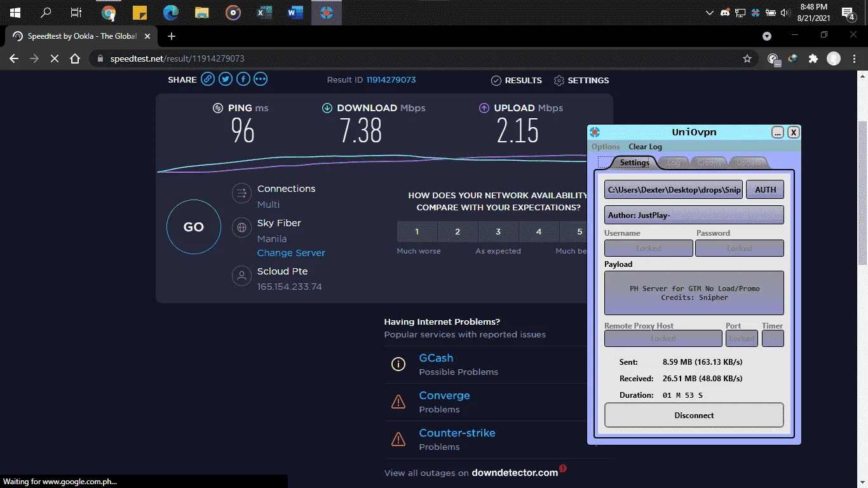Click the locked Port field

[742, 339]
